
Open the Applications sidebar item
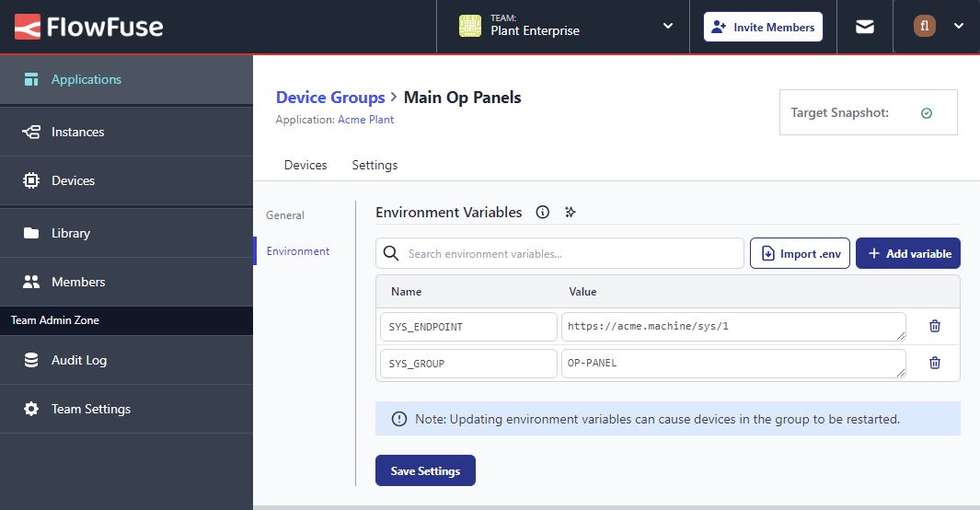126,79
